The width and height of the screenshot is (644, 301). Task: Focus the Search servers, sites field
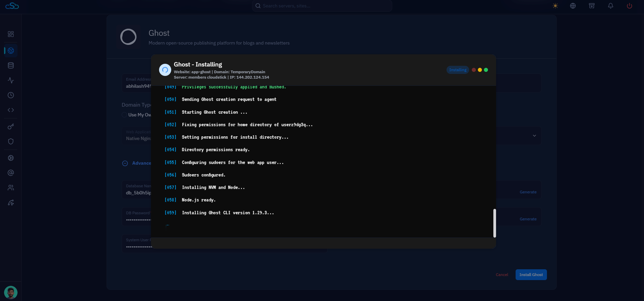tap(322, 6)
